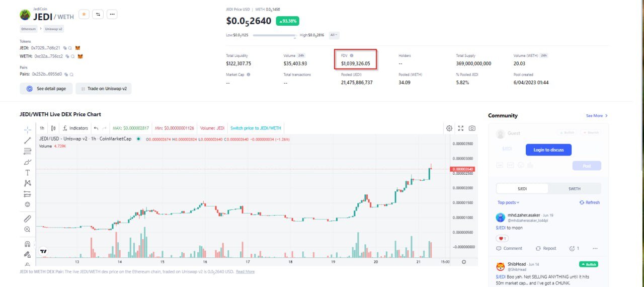Open the Indicators menu
644x287 pixels.
click(75, 128)
